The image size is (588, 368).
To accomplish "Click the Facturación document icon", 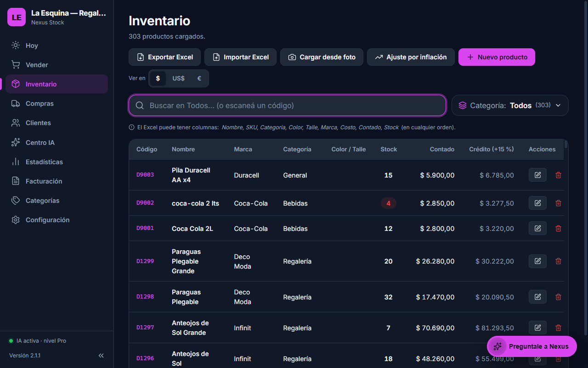I will (16, 181).
